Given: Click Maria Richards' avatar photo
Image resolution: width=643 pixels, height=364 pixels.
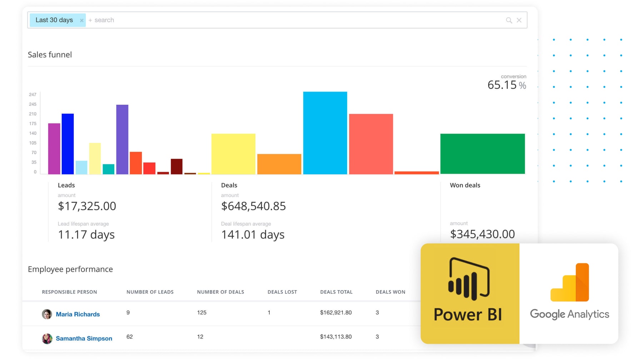Looking at the screenshot, I should click(x=47, y=314).
